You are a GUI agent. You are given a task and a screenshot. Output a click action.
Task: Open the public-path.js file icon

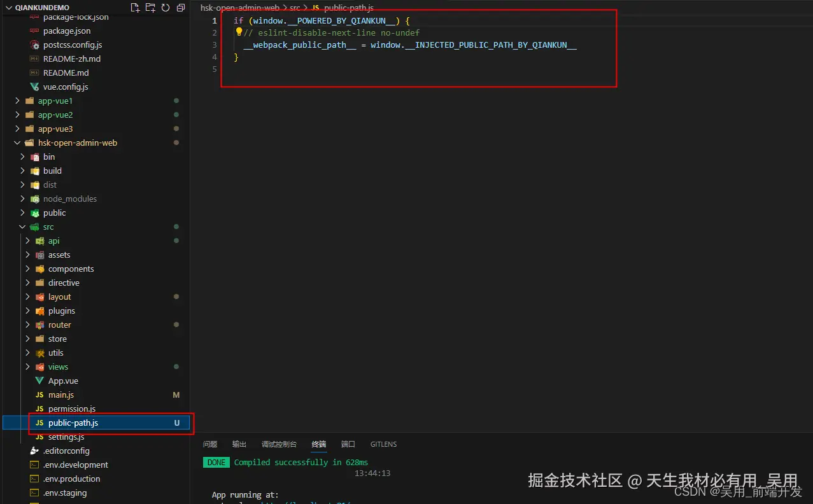(39, 423)
